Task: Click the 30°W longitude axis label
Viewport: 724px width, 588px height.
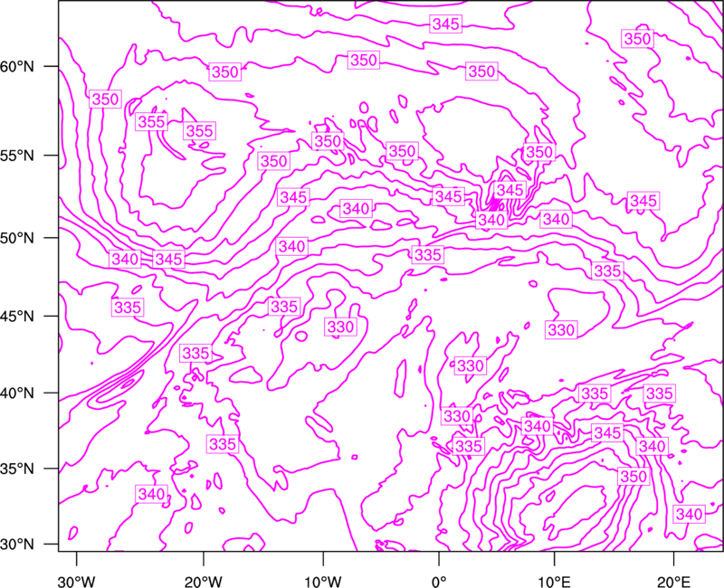Action: tap(77, 582)
